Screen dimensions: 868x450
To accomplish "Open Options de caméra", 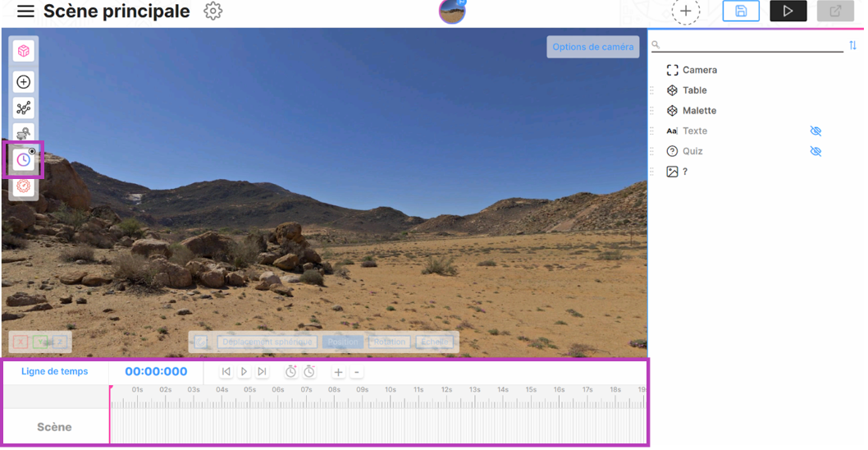I will coord(593,47).
